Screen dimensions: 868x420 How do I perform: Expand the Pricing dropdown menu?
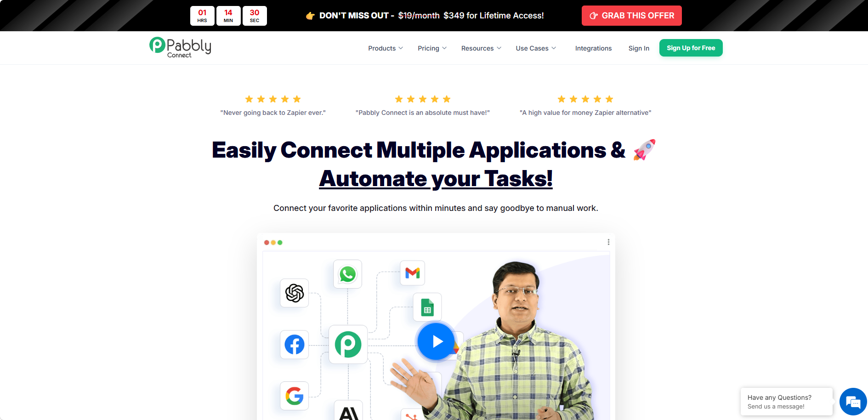[432, 48]
